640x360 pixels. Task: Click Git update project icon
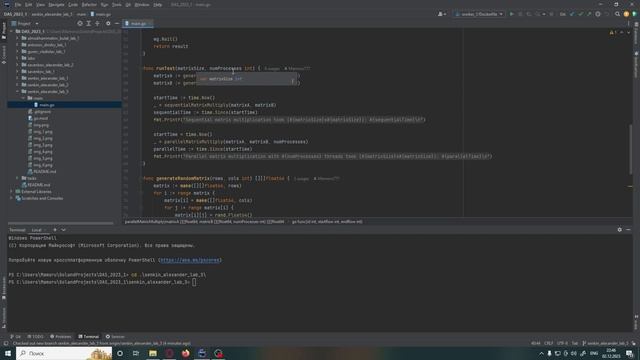click(572, 14)
